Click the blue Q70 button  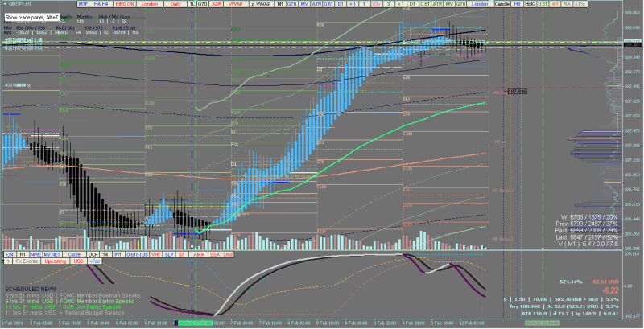click(292, 4)
